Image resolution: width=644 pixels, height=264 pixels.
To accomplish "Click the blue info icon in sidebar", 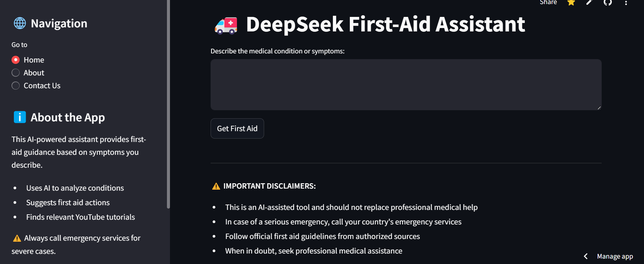I will (20, 117).
